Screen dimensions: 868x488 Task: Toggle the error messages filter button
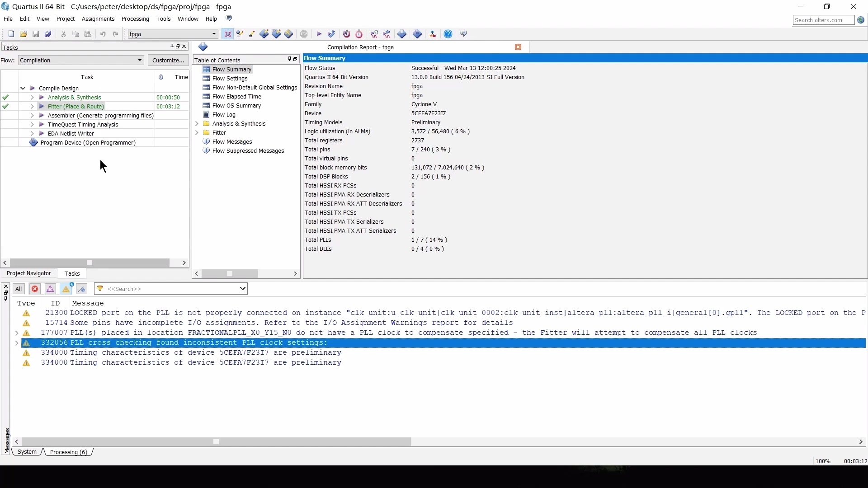35,289
